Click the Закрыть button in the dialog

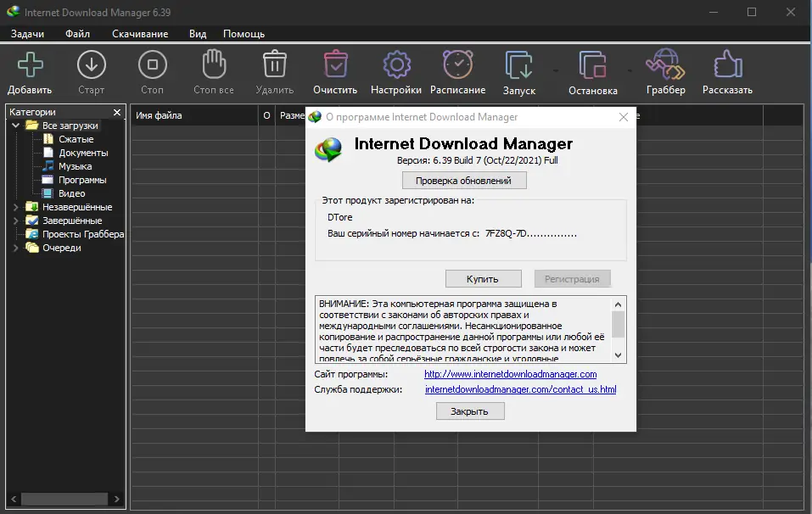(x=470, y=410)
